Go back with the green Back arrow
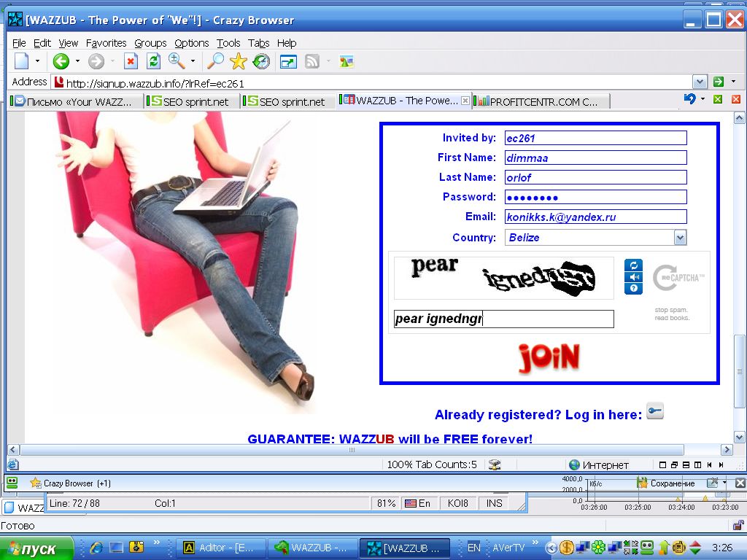747x560 pixels. point(61,61)
